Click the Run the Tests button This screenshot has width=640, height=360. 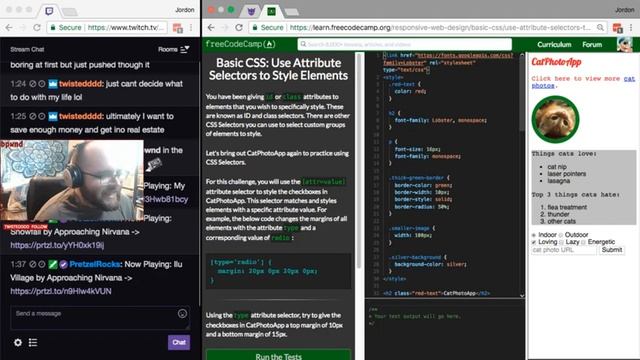278,355
